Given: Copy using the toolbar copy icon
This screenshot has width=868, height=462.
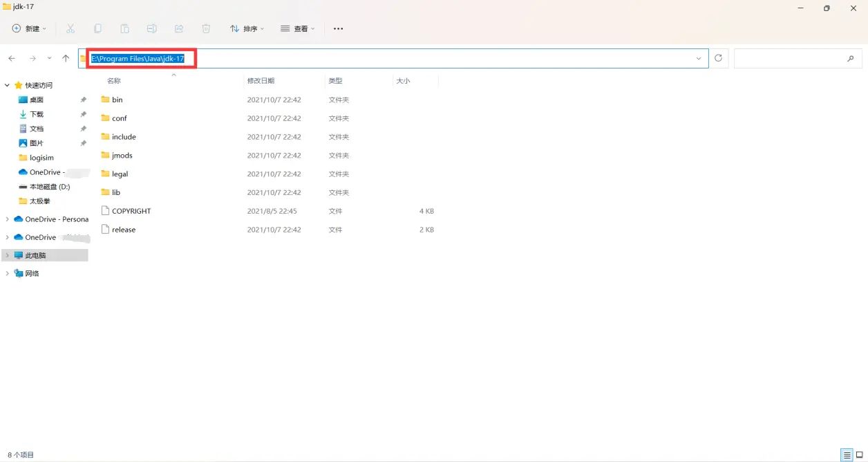Looking at the screenshot, I should 97,28.
